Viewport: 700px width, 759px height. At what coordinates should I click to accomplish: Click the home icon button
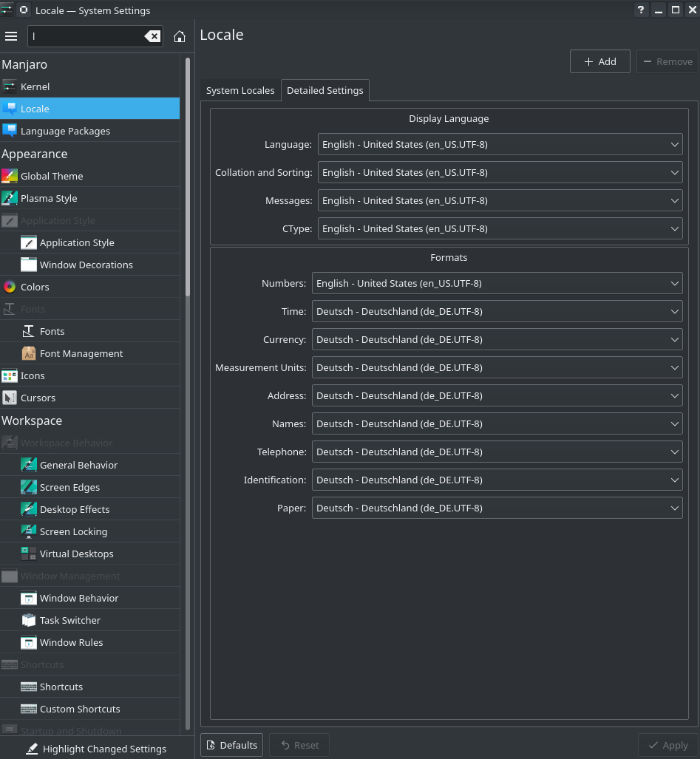click(180, 36)
